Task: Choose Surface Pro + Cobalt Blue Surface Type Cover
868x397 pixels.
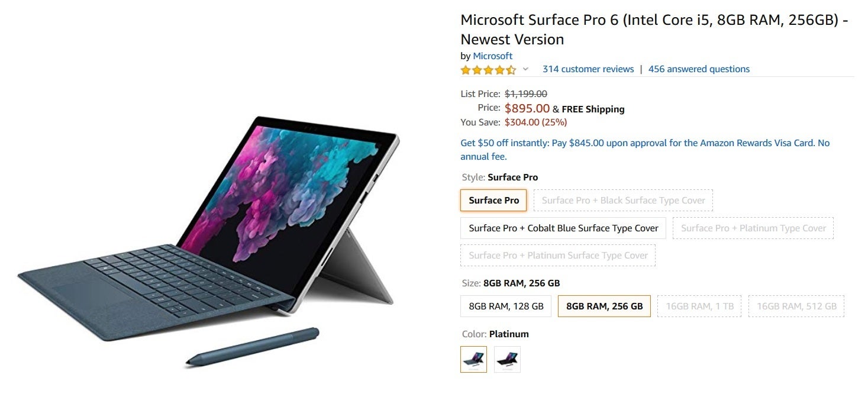Action: tap(563, 228)
